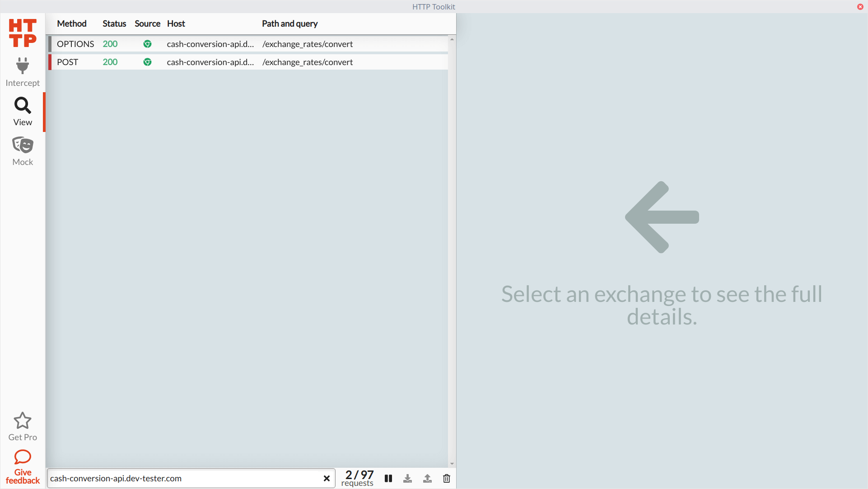Clear the host filter with the X
Screen dimensions: 868x489
point(327,478)
